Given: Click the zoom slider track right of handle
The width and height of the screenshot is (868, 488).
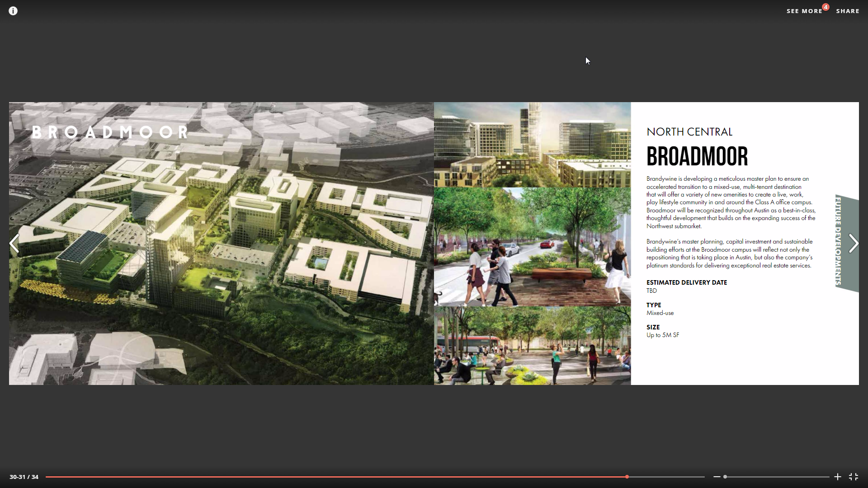Looking at the screenshot, I should point(778,477).
